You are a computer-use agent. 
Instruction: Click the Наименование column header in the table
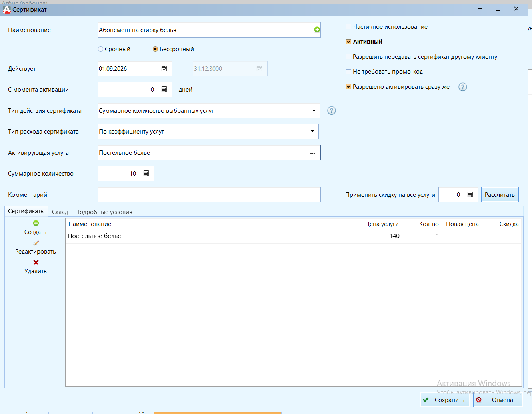214,224
